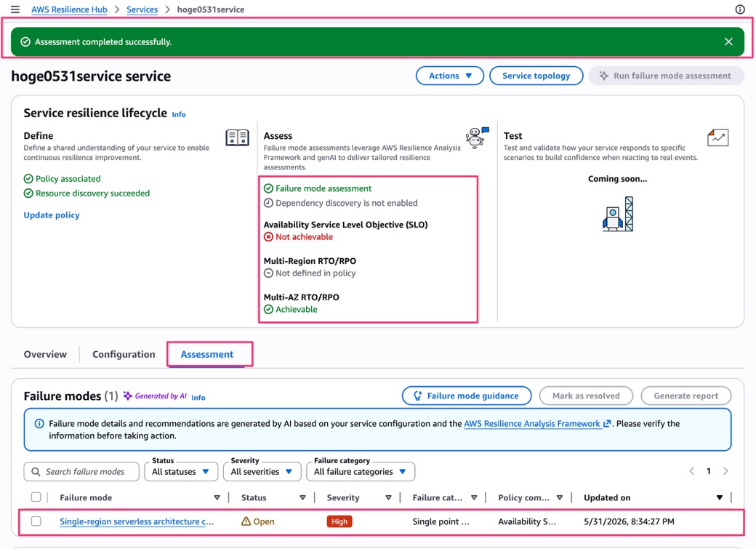Click the Update policy link

click(52, 215)
